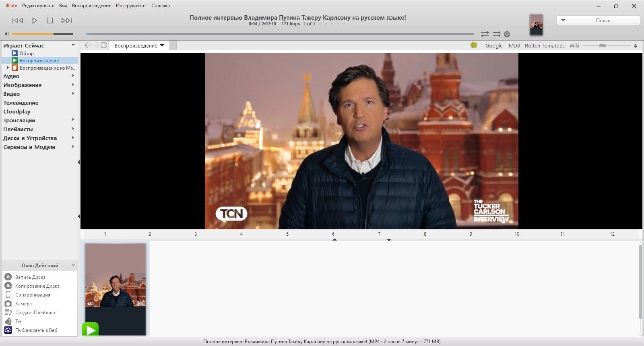This screenshot has height=346, width=644.
Task: Expand the Видео section arrow
Action: tap(73, 93)
